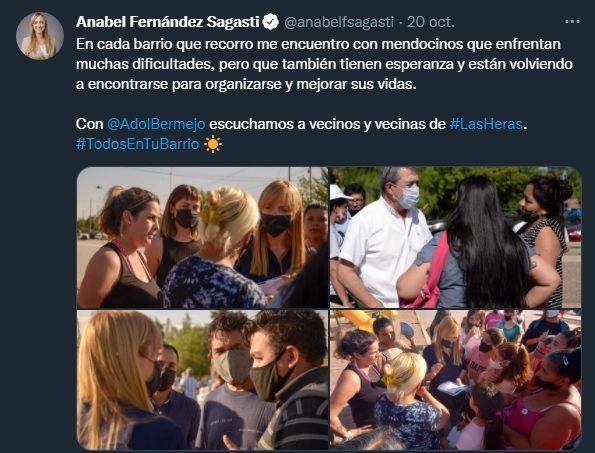Open the @AdolBermejo mention link
595x453 pixels.
[156, 124]
